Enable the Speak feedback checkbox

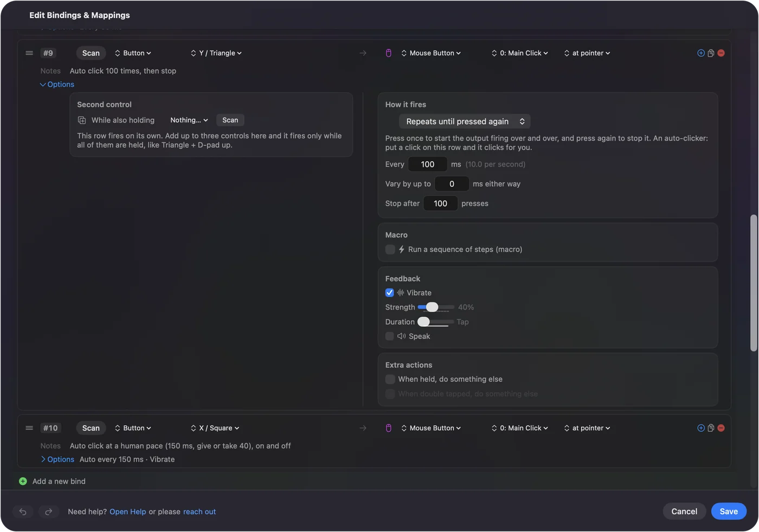[389, 336]
